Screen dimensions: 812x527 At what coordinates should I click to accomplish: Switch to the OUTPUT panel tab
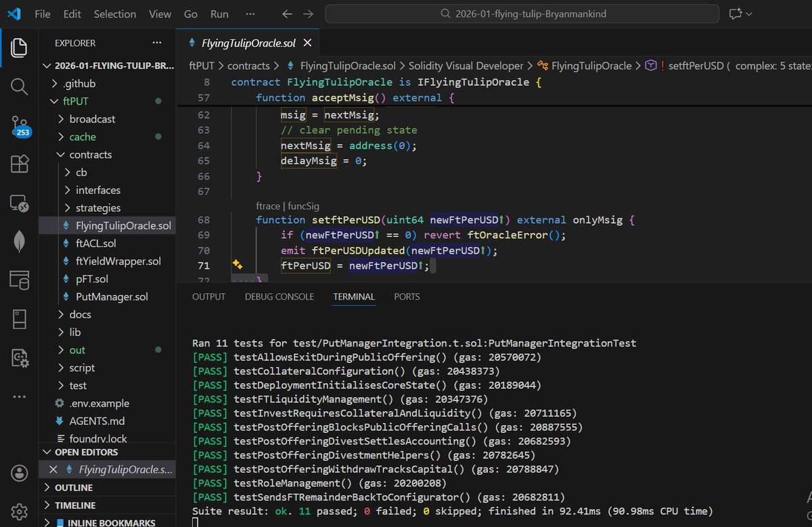[x=209, y=296]
